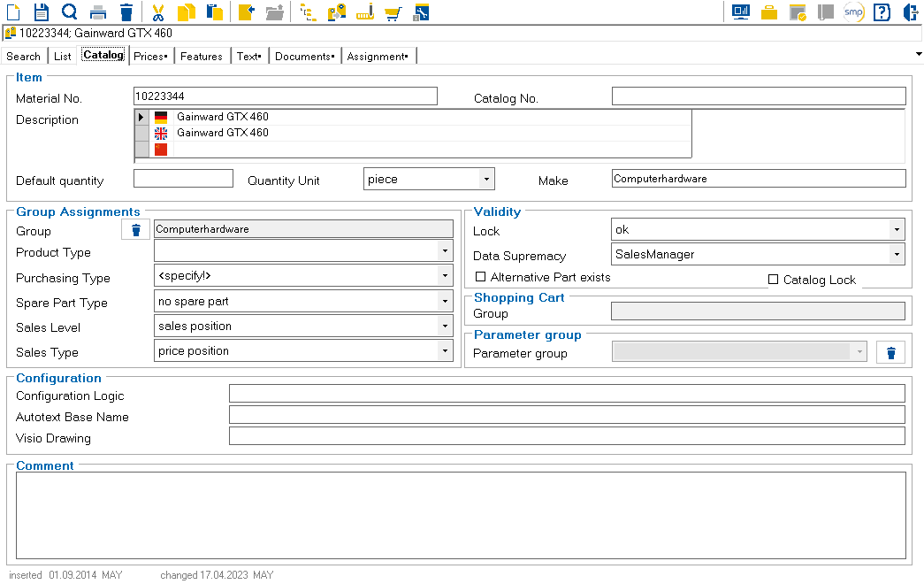Open the Sales Type dropdown
The height and width of the screenshot is (584, 924).
445,351
